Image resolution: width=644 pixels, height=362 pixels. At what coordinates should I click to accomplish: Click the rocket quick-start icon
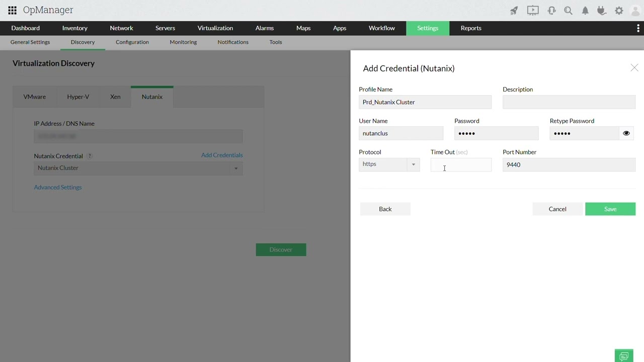point(514,11)
